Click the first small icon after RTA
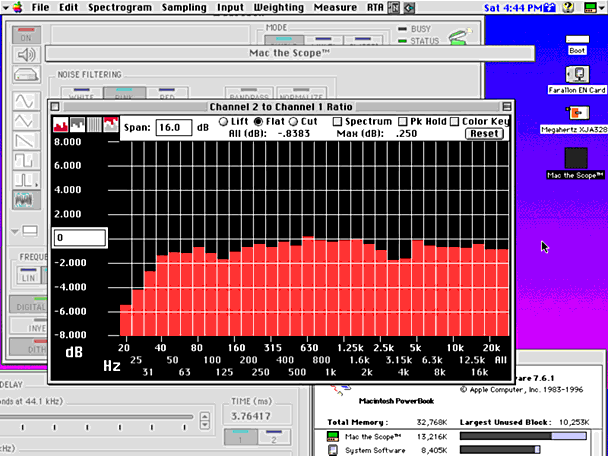608x456 pixels. (394, 7)
